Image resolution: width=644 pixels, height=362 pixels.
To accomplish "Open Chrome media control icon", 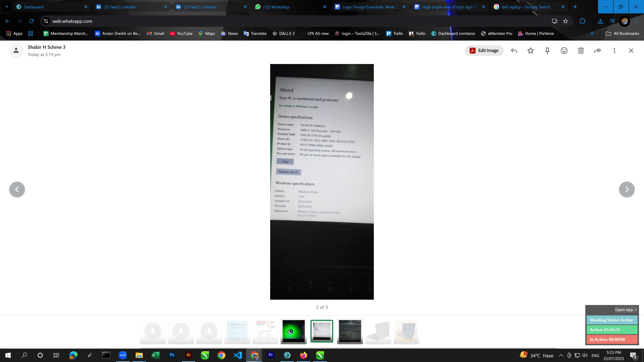I will (612, 21).
